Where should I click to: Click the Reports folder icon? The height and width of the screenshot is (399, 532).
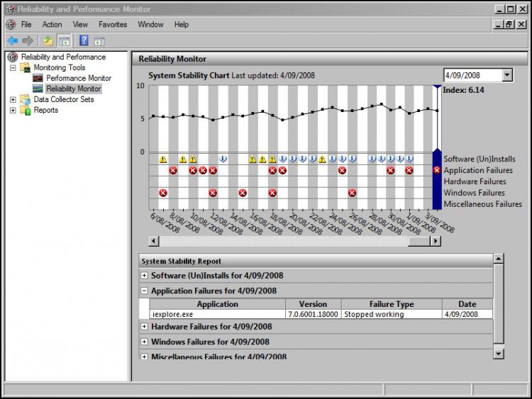tap(26, 110)
